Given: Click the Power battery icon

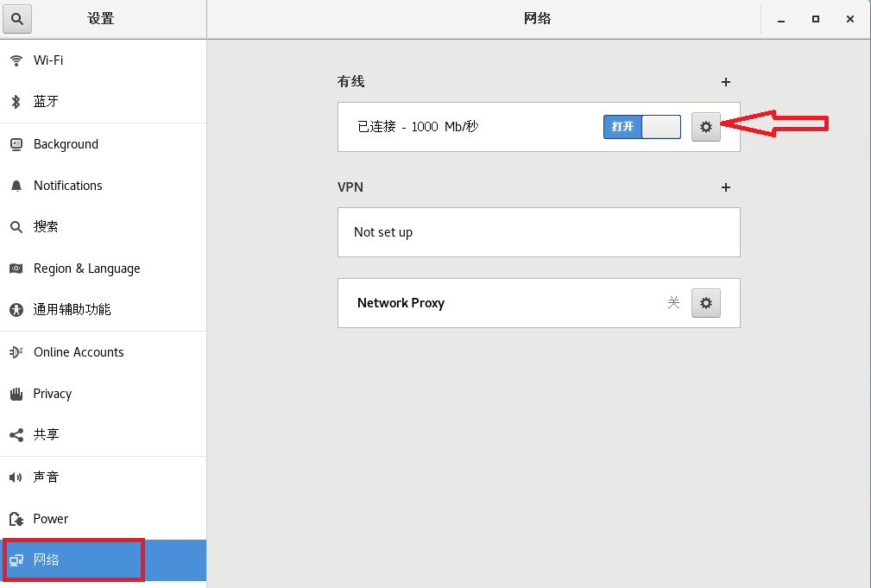Looking at the screenshot, I should (x=16, y=518).
